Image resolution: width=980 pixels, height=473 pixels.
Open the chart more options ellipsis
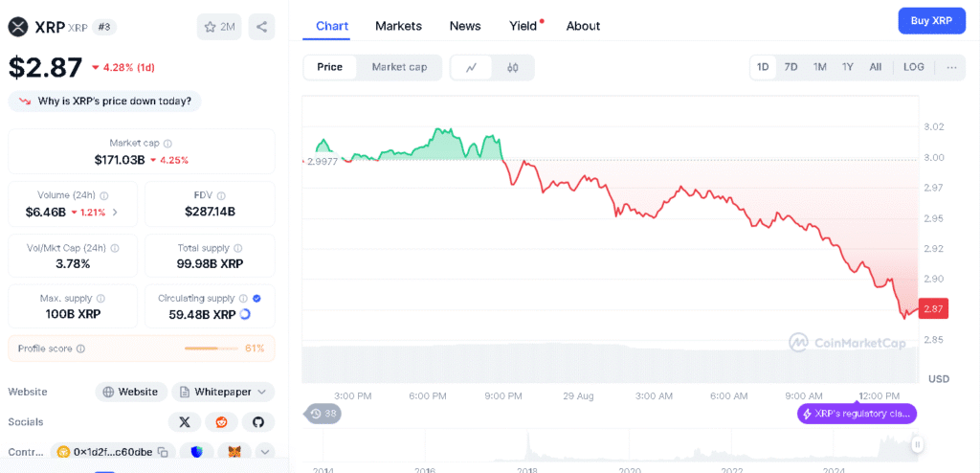point(951,68)
